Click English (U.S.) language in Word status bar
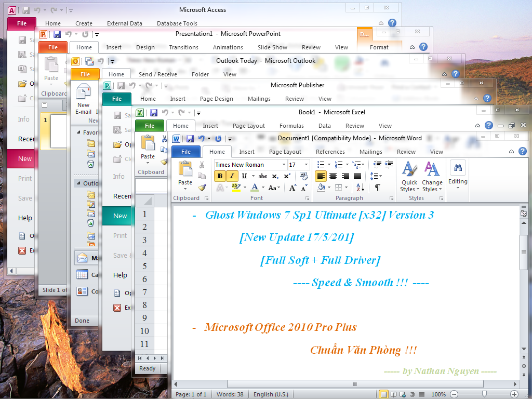Image resolution: width=532 pixels, height=399 pixels. [271, 394]
